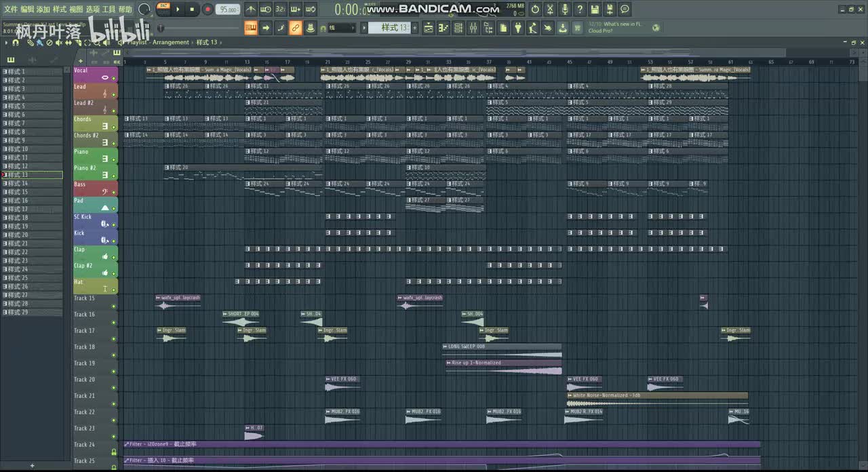Click the record button
The height and width of the screenshot is (472, 868).
pos(208,9)
